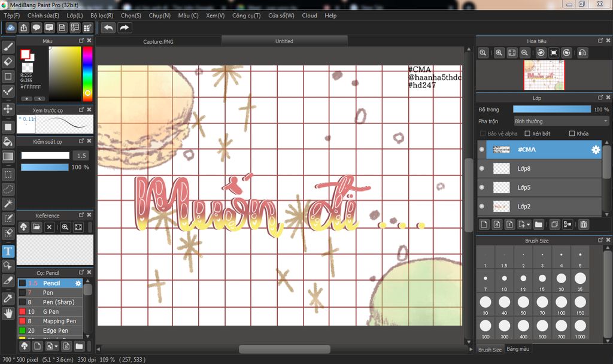Pop out the Lớp layer panel
This screenshot has height=364, width=613.
(600, 98)
